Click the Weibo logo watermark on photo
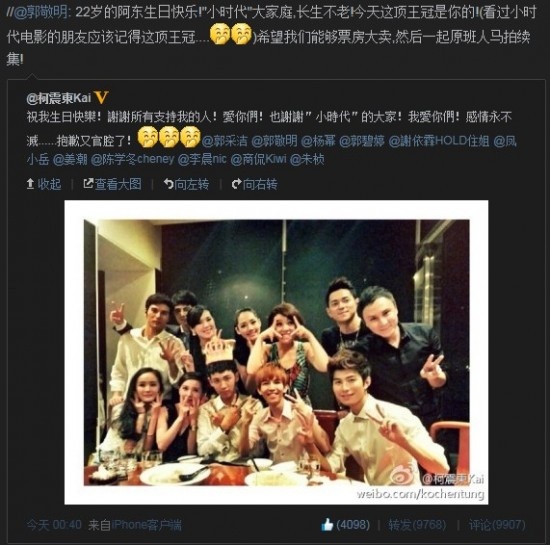 pos(405,477)
